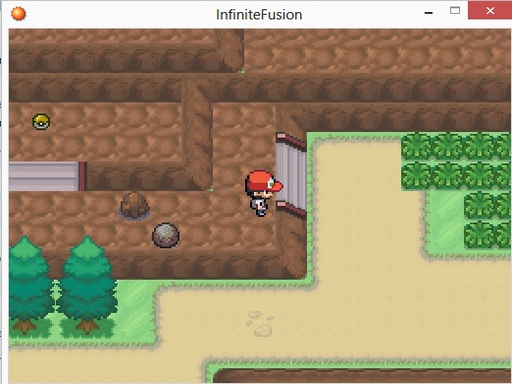Click the gray round strength boulder

[x=166, y=235]
